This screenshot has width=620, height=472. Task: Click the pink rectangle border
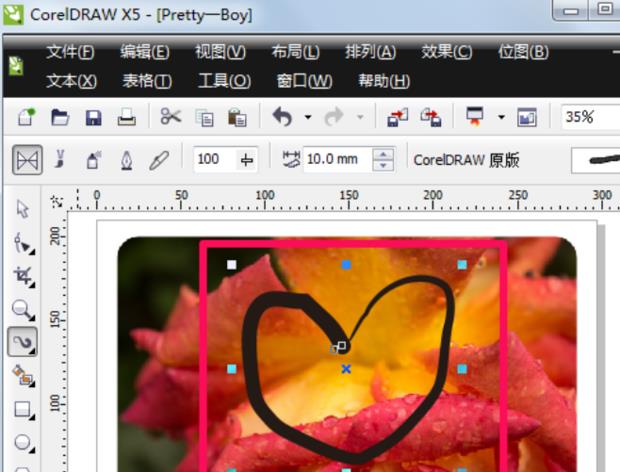pyautogui.click(x=203, y=356)
